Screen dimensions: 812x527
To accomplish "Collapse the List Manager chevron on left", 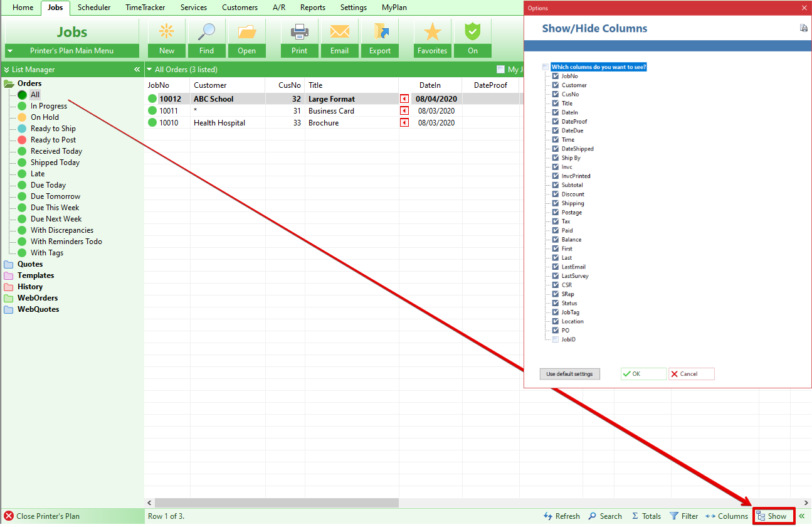I will [6, 70].
